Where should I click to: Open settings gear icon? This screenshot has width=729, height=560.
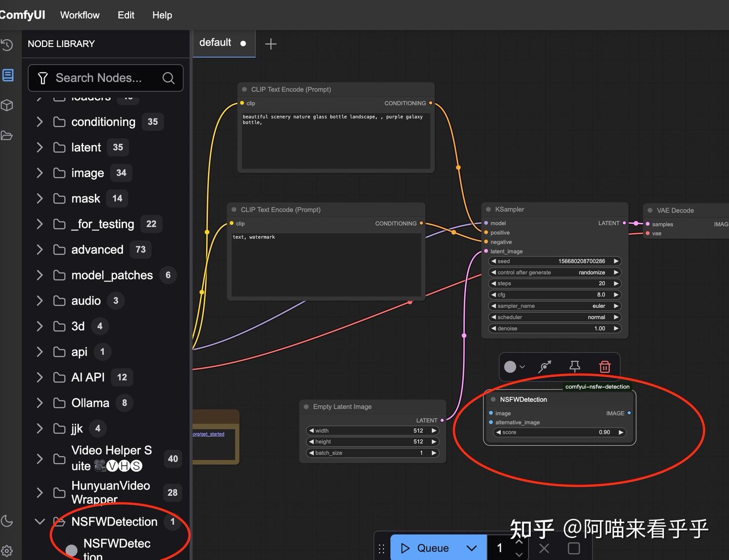pos(7,551)
